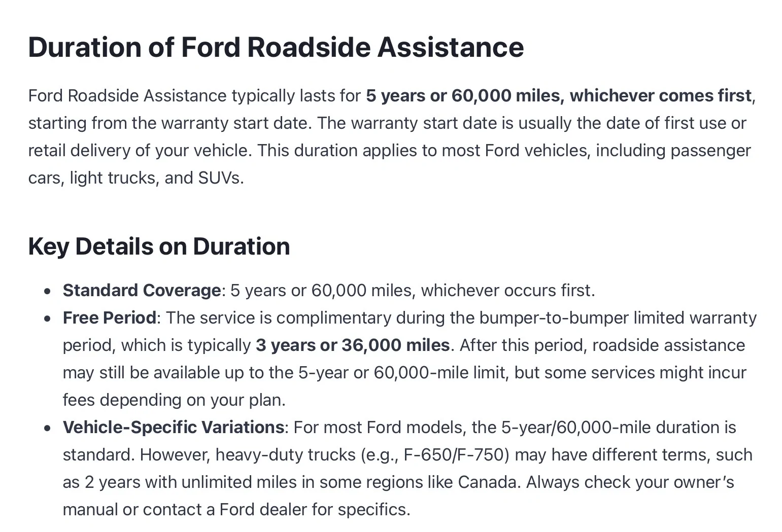Click the bold '3 years or 36,000 miles' text
782x532 pixels.
click(x=353, y=345)
